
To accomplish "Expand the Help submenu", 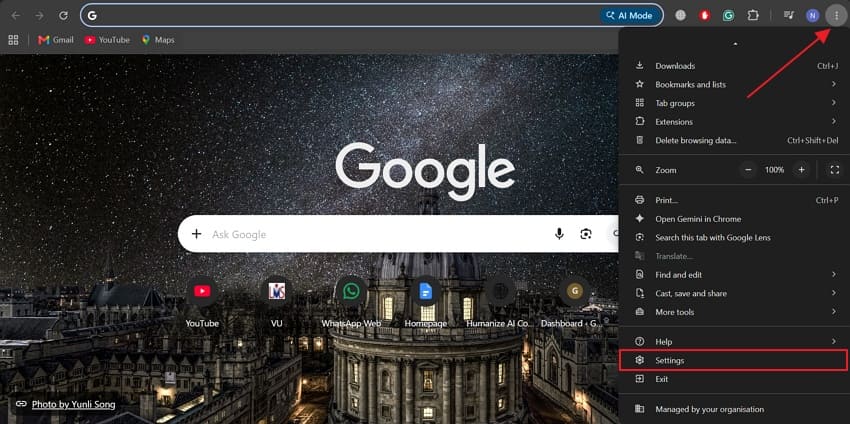I will (x=735, y=342).
